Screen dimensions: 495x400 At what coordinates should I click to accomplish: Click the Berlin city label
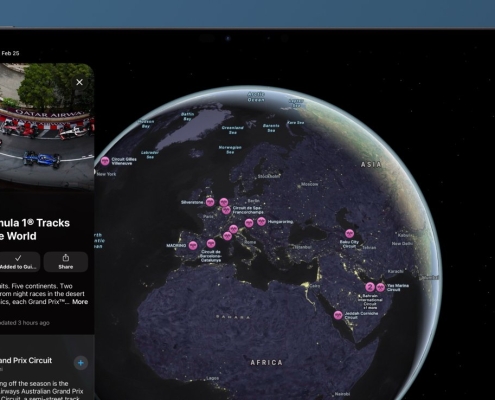point(254,201)
